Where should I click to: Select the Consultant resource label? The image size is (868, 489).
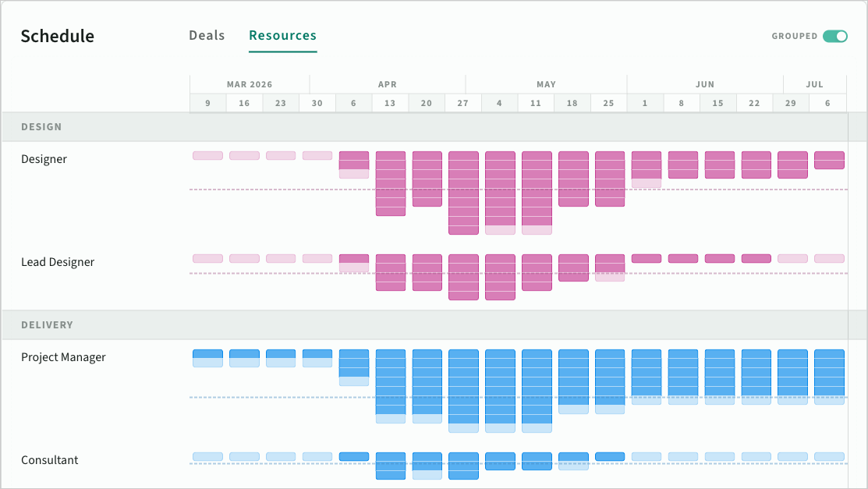pos(50,460)
